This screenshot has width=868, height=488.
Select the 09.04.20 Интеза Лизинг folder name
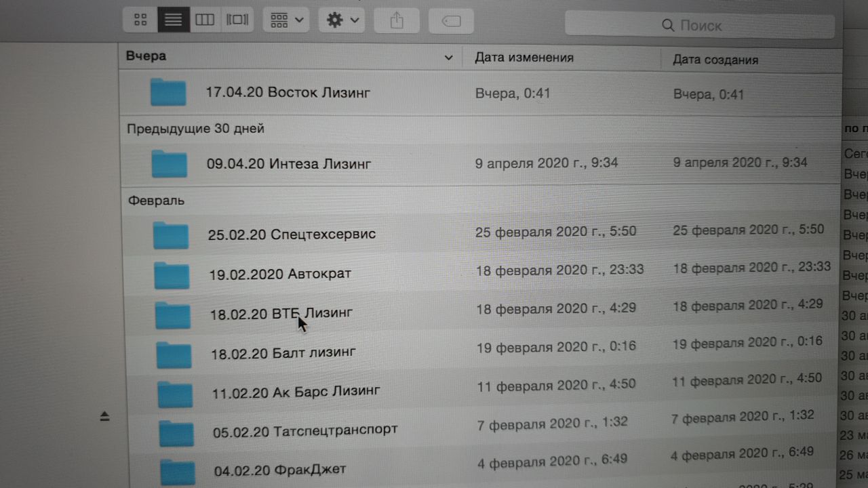(289, 163)
